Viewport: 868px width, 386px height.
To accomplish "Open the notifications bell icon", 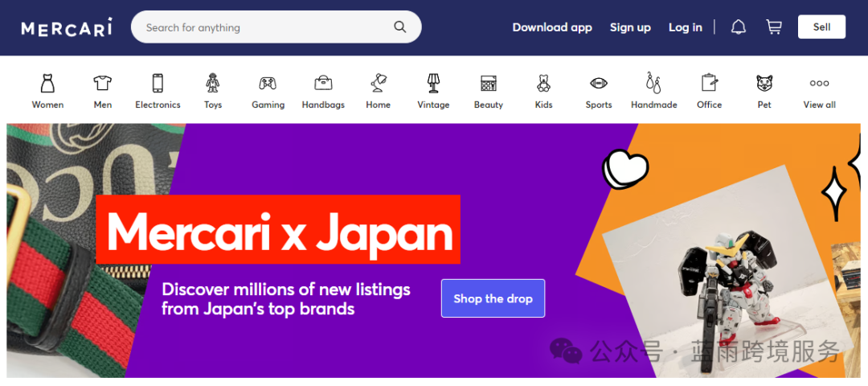I will point(739,27).
